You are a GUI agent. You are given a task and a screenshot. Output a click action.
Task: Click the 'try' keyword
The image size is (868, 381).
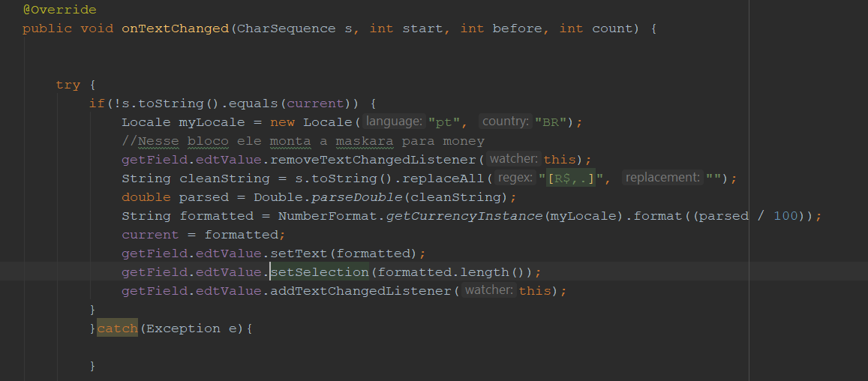point(68,85)
